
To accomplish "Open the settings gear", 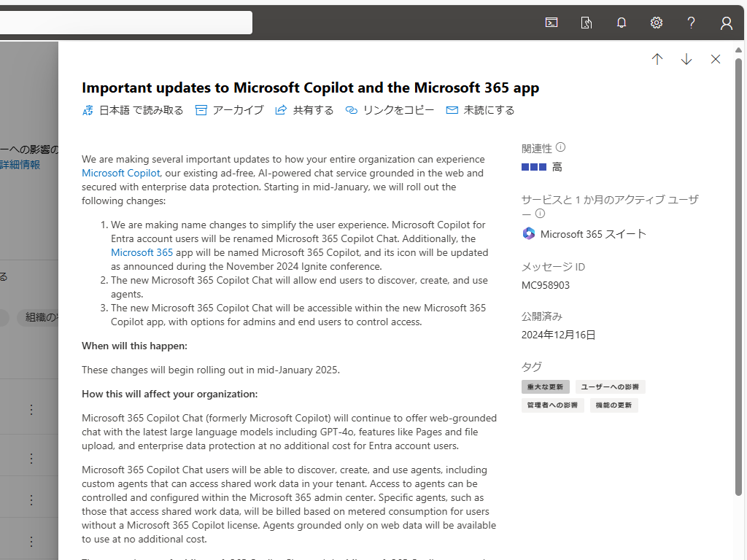I will (657, 23).
